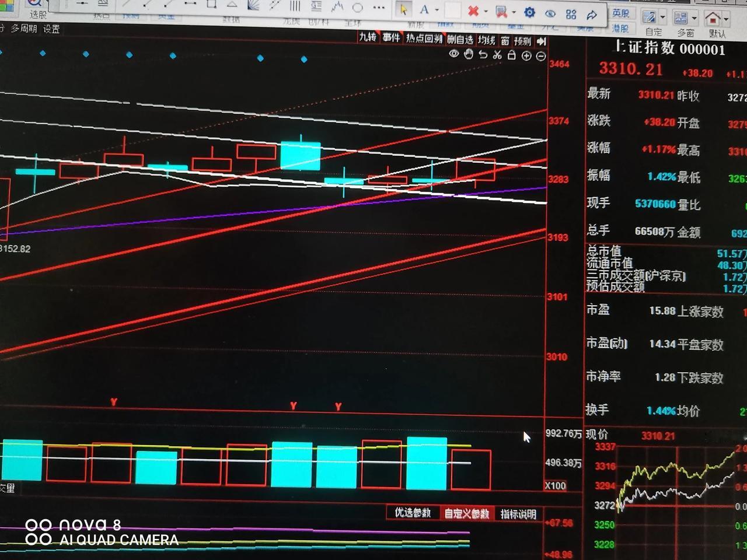Open the white color swatch picker

(453, 10)
